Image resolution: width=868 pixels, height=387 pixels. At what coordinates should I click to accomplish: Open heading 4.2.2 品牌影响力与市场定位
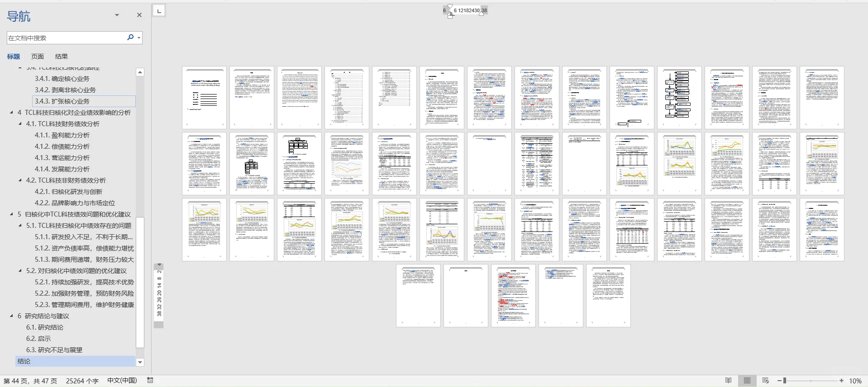pyautogui.click(x=75, y=203)
